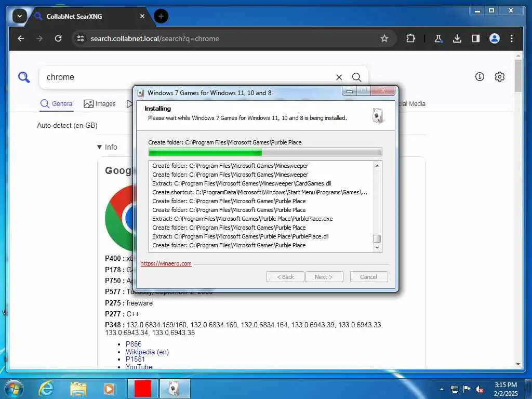This screenshot has height=399, width=532.
Task: Switch to the Images search tab
Action: coord(100,104)
